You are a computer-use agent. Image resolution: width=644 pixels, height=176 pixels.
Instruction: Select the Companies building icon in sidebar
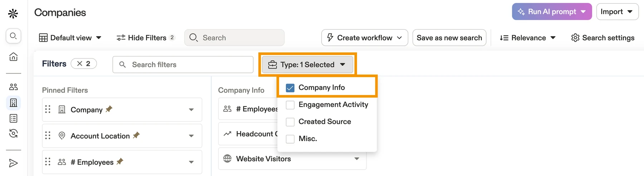click(13, 103)
